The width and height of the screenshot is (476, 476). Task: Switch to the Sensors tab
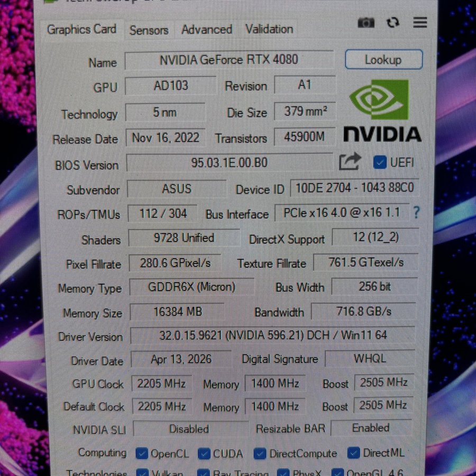[149, 31]
